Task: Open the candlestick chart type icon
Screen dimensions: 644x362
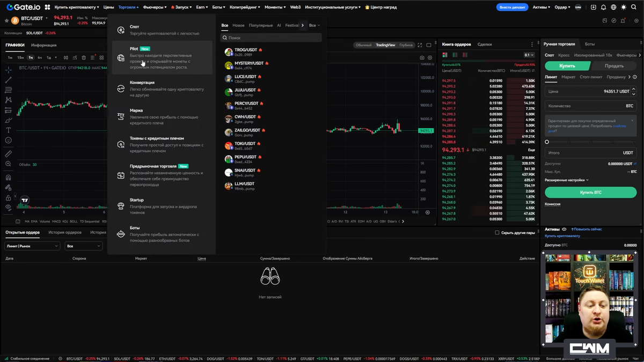Action: [66, 57]
